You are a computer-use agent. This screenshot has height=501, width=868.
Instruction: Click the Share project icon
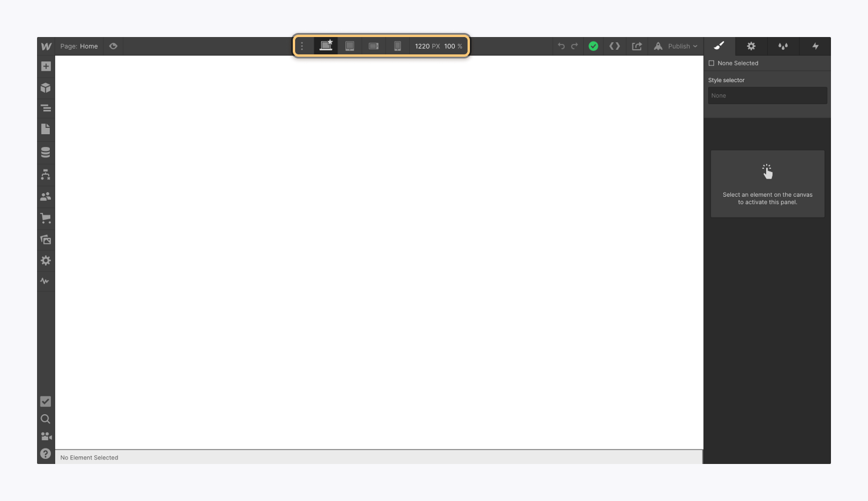637,46
